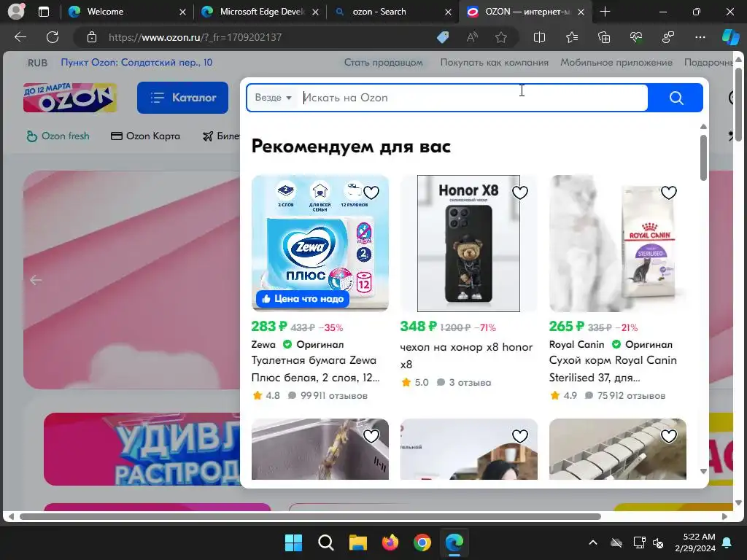Open Collections icon
This screenshot has height=560, width=747.
coord(603,37)
